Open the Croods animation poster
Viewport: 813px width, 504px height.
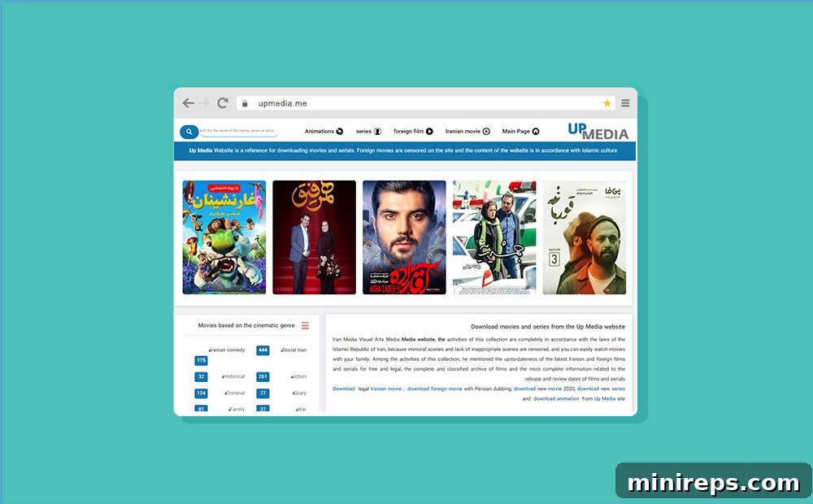[224, 237]
